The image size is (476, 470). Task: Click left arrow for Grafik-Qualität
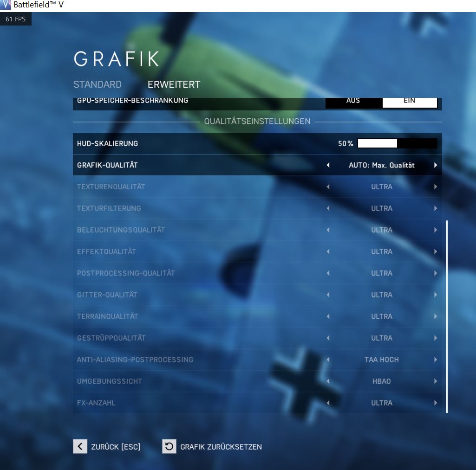[x=328, y=165]
